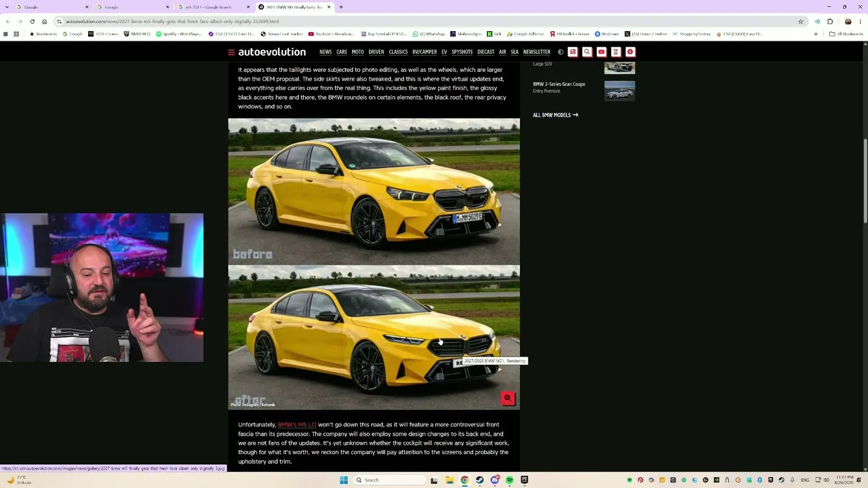Open the NEWSLETTER link
868x488 pixels.
(536, 52)
